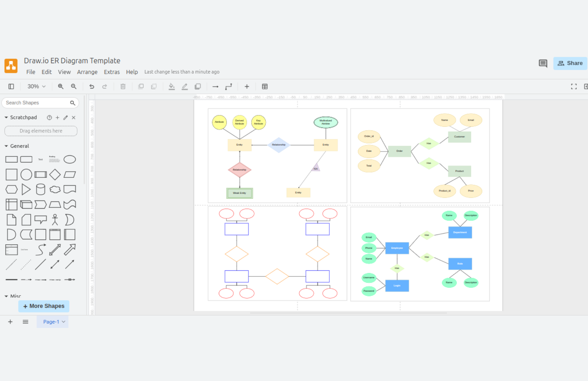
Task: Click the delete trash icon
Action: tap(123, 87)
